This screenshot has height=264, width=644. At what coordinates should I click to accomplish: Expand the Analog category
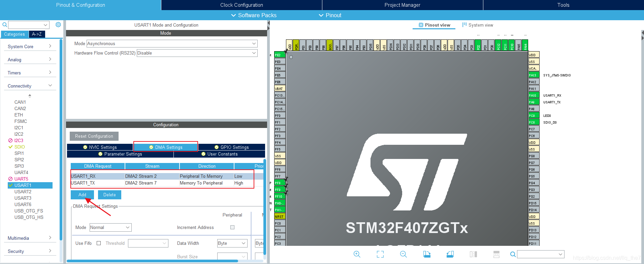[30, 60]
